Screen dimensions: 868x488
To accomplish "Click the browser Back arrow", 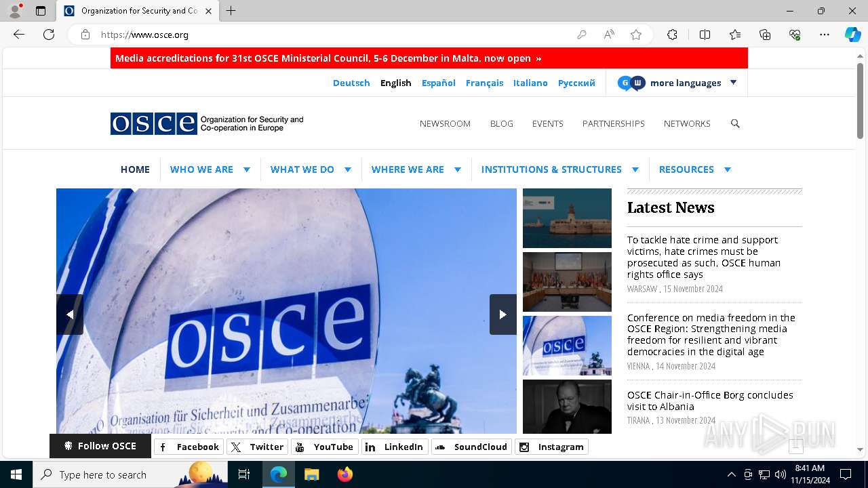I will [x=19, y=35].
